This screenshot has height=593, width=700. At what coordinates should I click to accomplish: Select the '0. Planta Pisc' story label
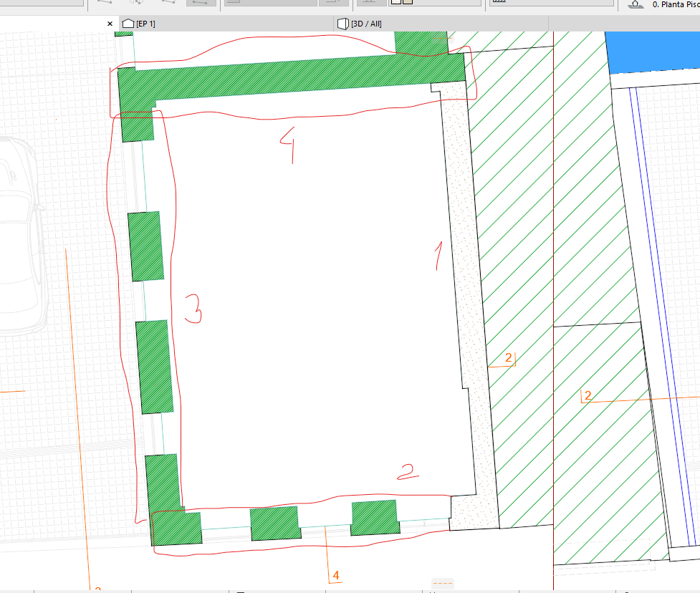point(676,4)
